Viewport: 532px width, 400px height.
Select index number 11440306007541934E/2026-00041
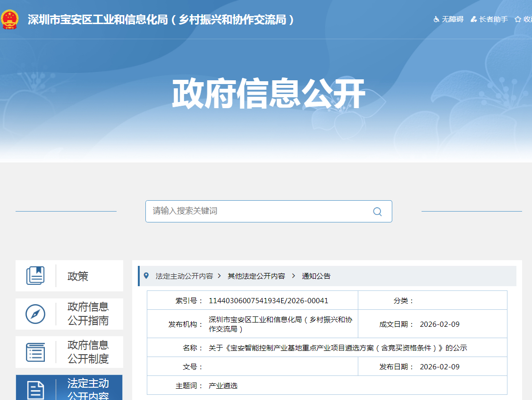tap(269, 300)
